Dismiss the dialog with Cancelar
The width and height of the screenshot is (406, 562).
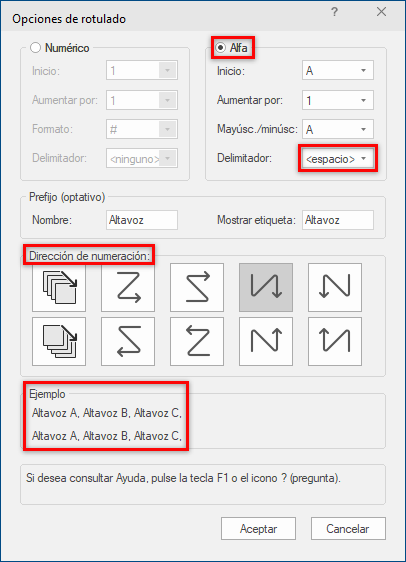click(x=348, y=528)
